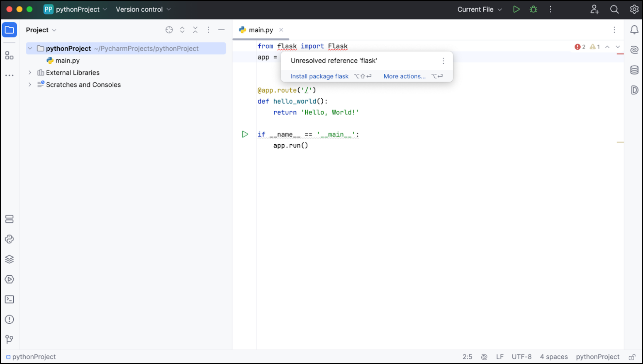Open the Git version control tool window
Screen dimensions: 643x364
(x=9, y=340)
